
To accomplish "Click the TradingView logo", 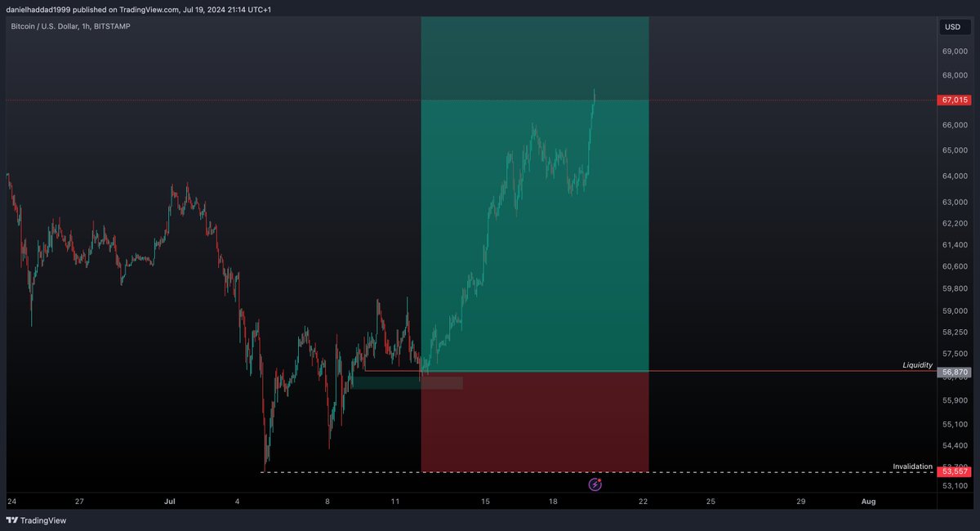I will (x=36, y=520).
